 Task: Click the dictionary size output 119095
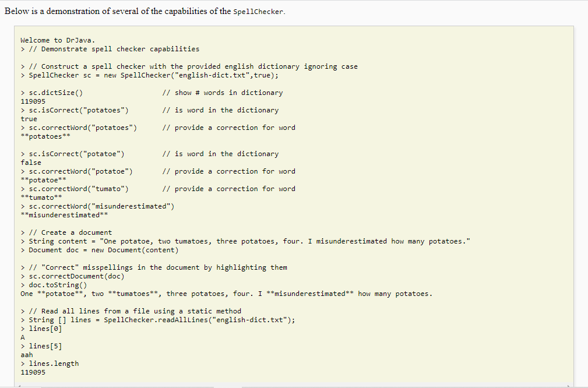click(x=32, y=101)
